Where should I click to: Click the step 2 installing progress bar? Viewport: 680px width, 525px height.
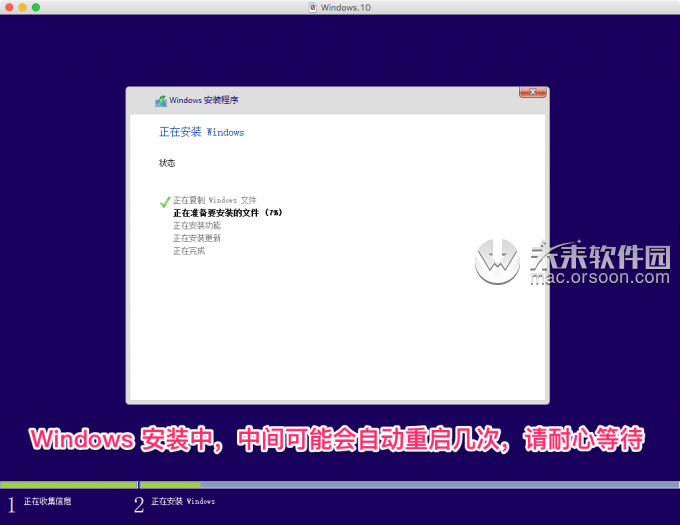[x=409, y=485]
